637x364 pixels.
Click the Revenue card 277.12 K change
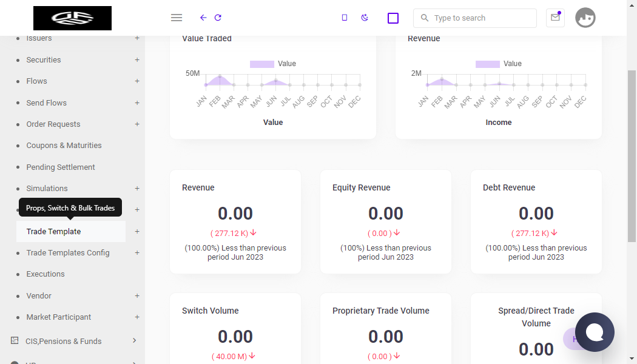[x=234, y=233]
